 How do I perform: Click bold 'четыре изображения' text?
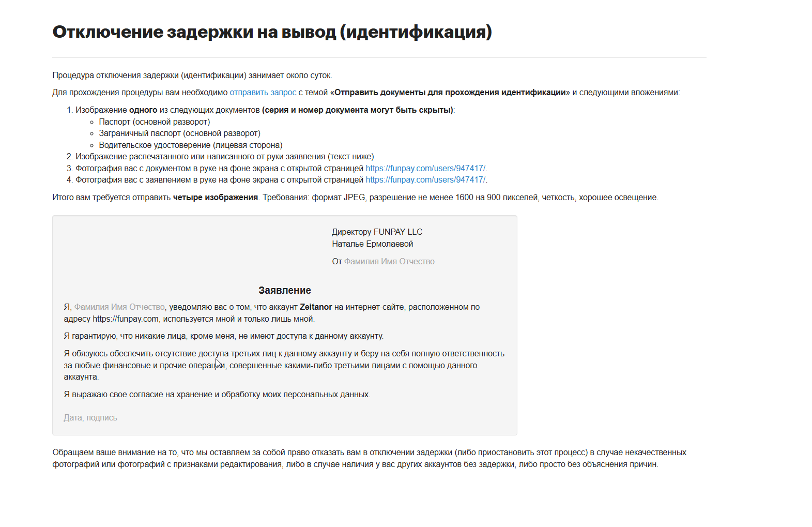pyautogui.click(x=216, y=198)
